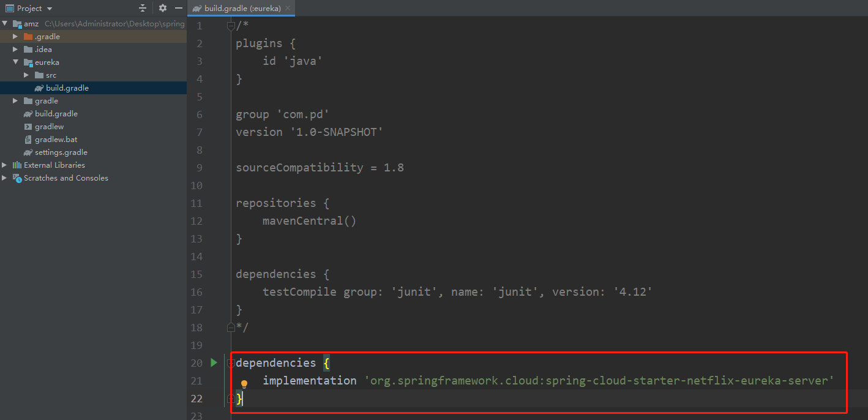Toggle fold marker at dependencies line 20
Screen dimensions: 868x420
coord(230,363)
